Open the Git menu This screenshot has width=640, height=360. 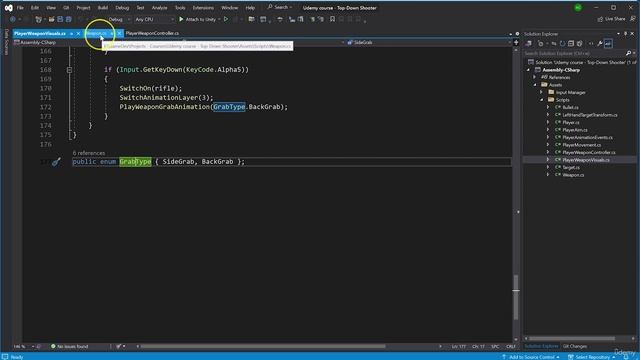click(66, 8)
